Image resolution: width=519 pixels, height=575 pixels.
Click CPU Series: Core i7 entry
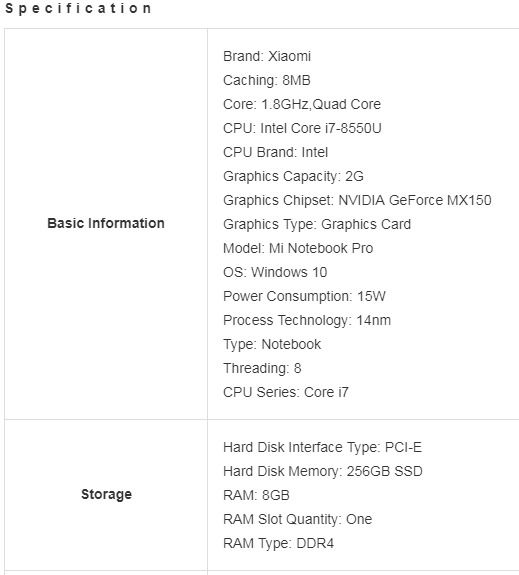286,392
